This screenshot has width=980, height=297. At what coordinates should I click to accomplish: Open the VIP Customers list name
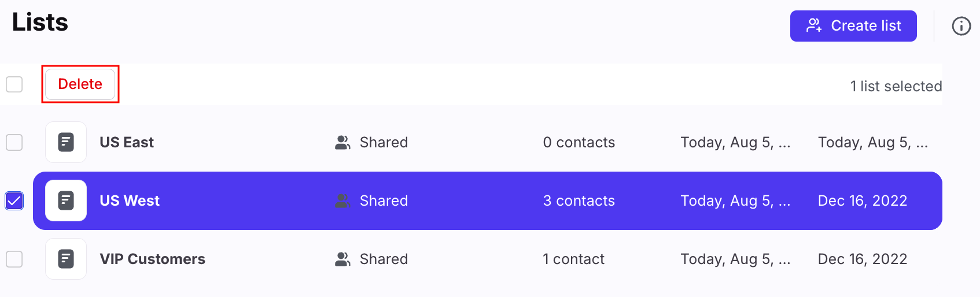pyautogui.click(x=152, y=259)
